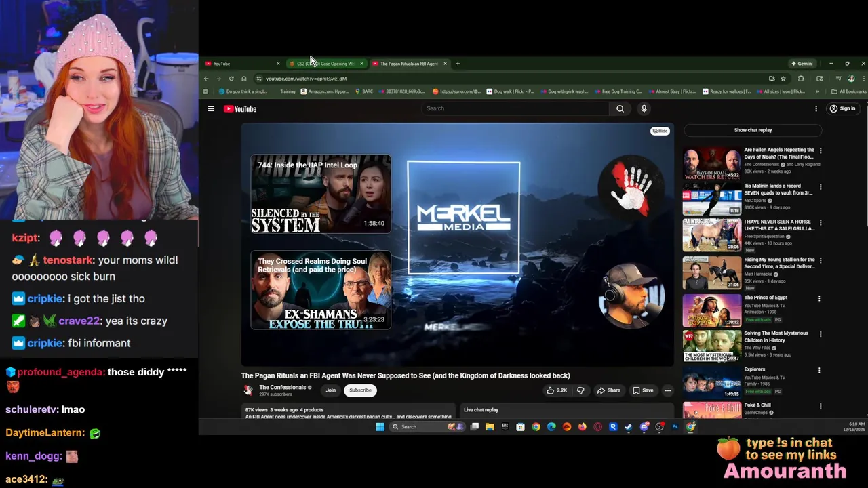
Task: Open Are Fallen Angels Repeating sidebar video
Action: click(712, 163)
